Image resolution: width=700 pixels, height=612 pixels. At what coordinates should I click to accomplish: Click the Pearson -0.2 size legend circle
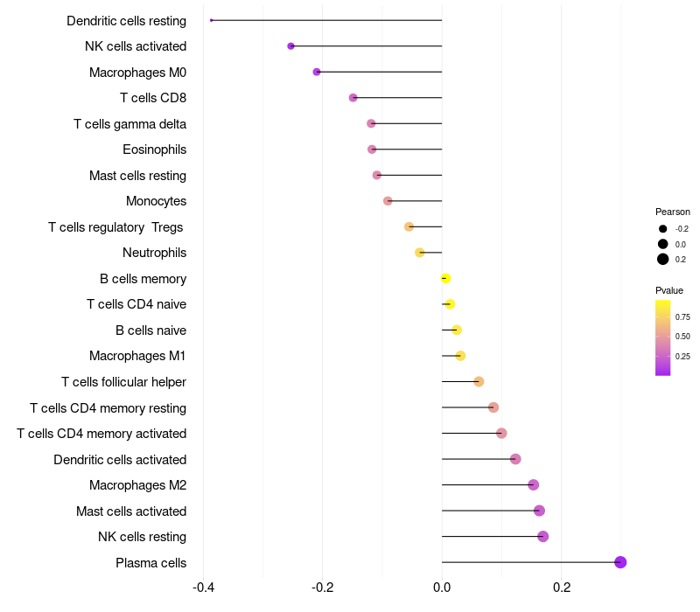[x=662, y=229]
